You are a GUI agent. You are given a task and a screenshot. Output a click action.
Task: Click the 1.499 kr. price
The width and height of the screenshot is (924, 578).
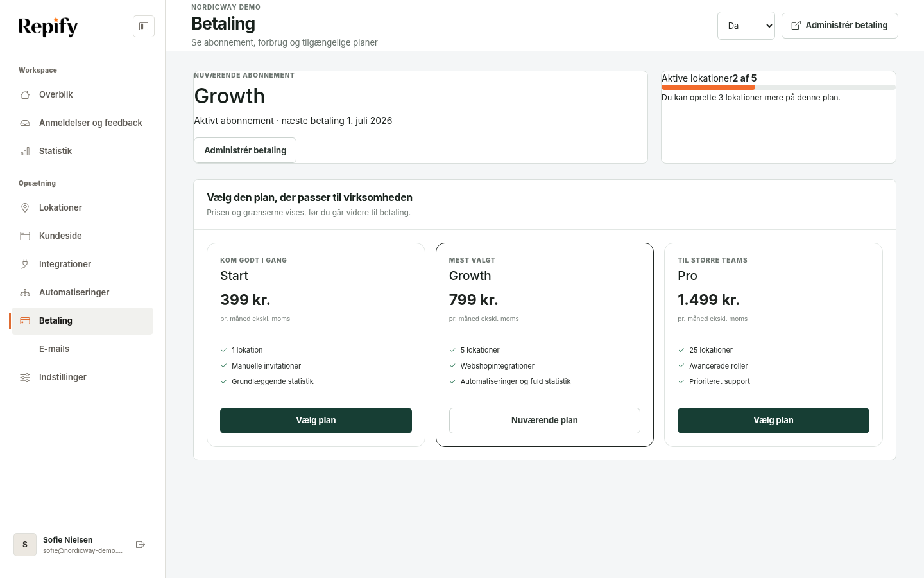(x=708, y=300)
